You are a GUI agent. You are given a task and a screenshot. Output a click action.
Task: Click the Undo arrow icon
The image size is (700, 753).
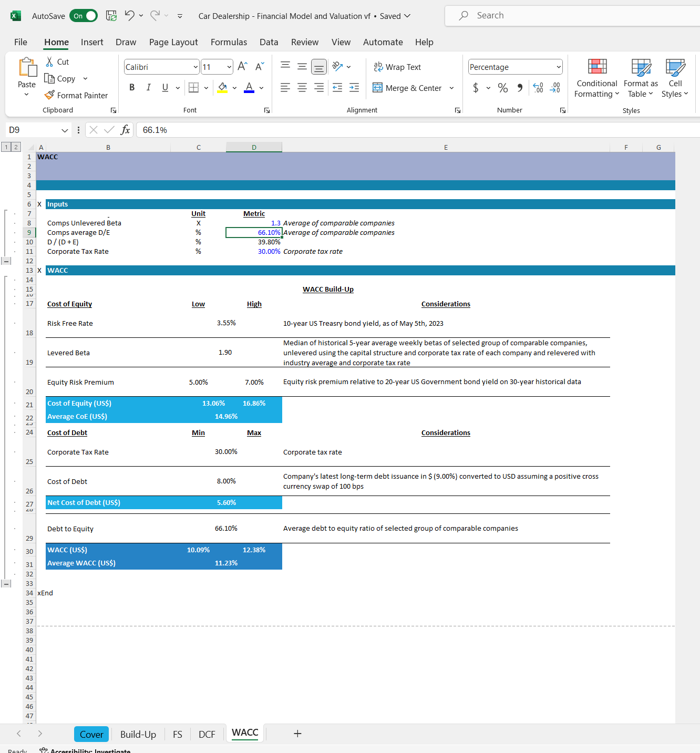(129, 16)
